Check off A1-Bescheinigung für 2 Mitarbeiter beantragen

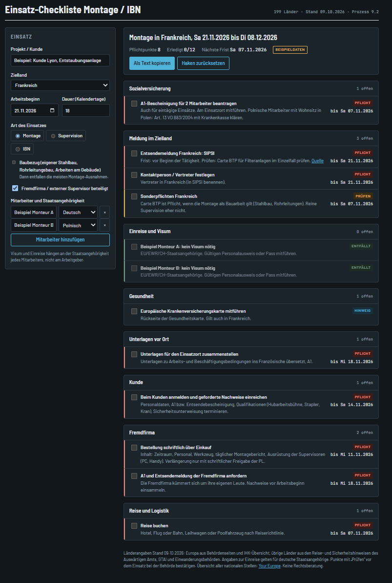tap(134, 104)
